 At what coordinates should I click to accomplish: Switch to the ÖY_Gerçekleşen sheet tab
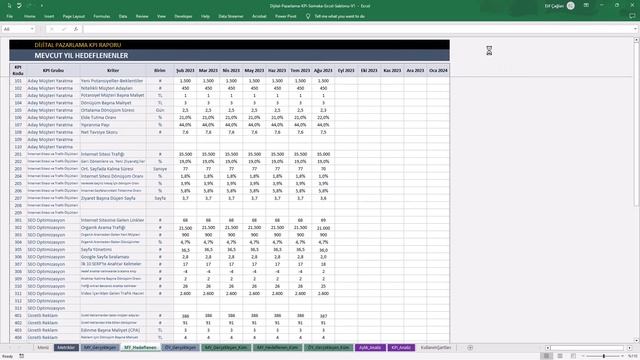tap(180, 348)
